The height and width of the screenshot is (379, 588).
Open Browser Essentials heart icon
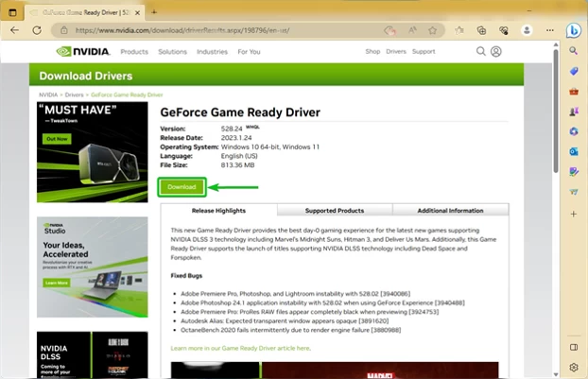point(504,30)
